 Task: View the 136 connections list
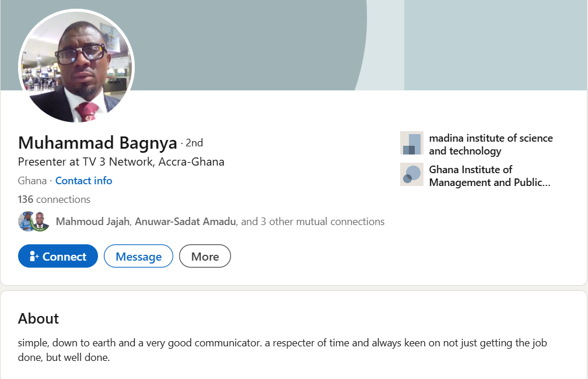click(54, 199)
